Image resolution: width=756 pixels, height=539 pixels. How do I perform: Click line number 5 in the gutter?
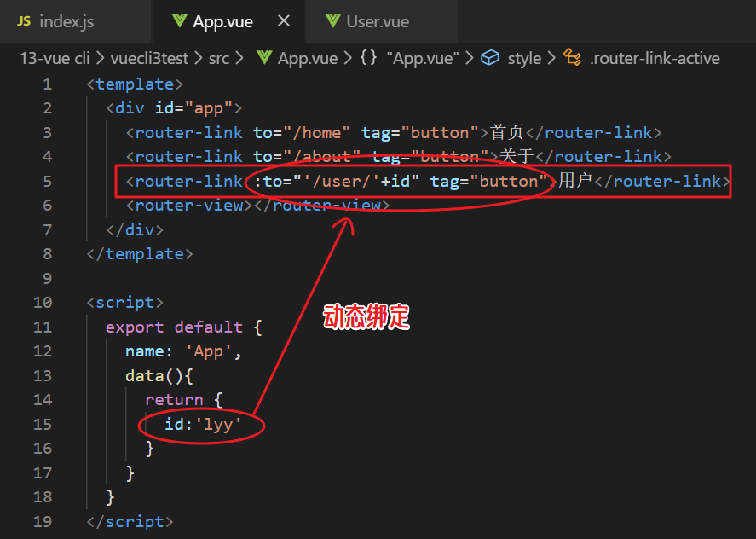coord(47,182)
